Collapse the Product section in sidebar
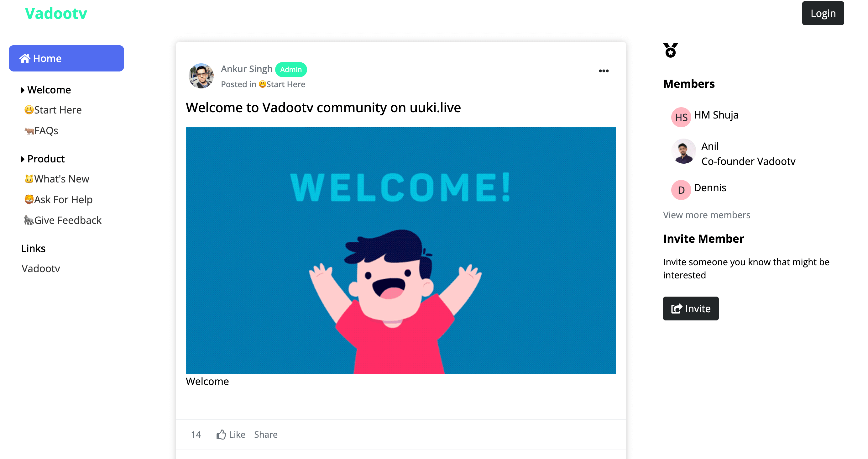This screenshot has height=459, width=868. (x=23, y=159)
